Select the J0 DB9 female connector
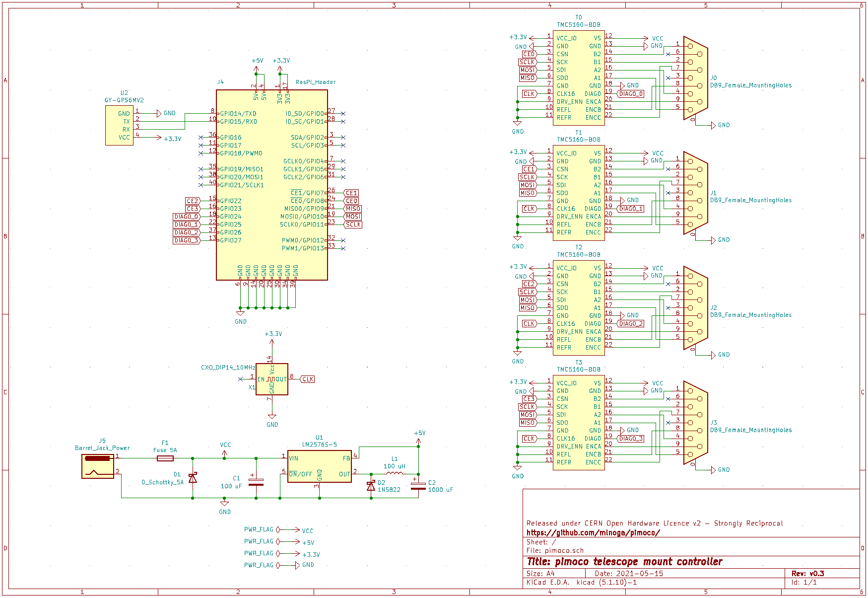868x598 pixels. (x=695, y=78)
